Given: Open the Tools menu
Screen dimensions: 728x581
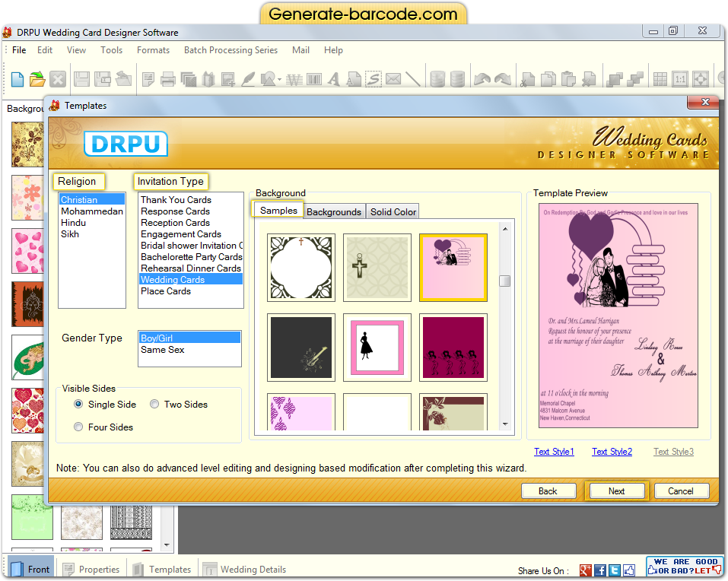Looking at the screenshot, I should [x=111, y=50].
